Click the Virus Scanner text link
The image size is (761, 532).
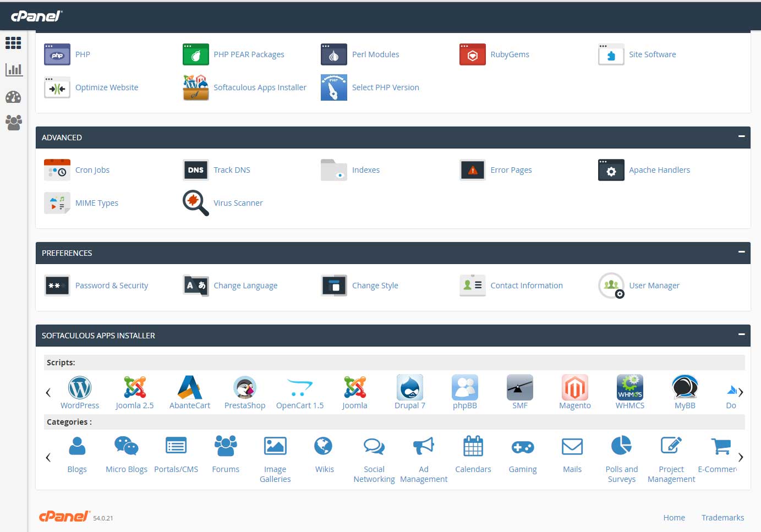tap(238, 203)
